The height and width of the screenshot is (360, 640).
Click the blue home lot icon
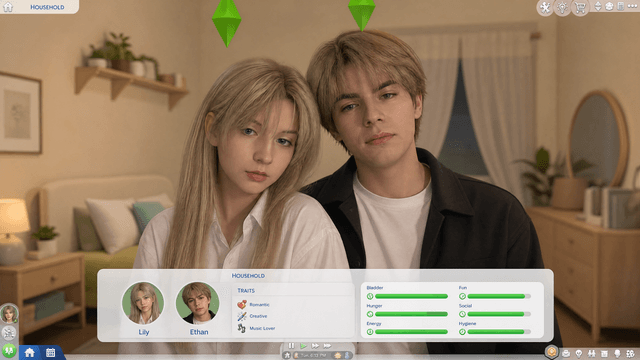[x=29, y=352]
